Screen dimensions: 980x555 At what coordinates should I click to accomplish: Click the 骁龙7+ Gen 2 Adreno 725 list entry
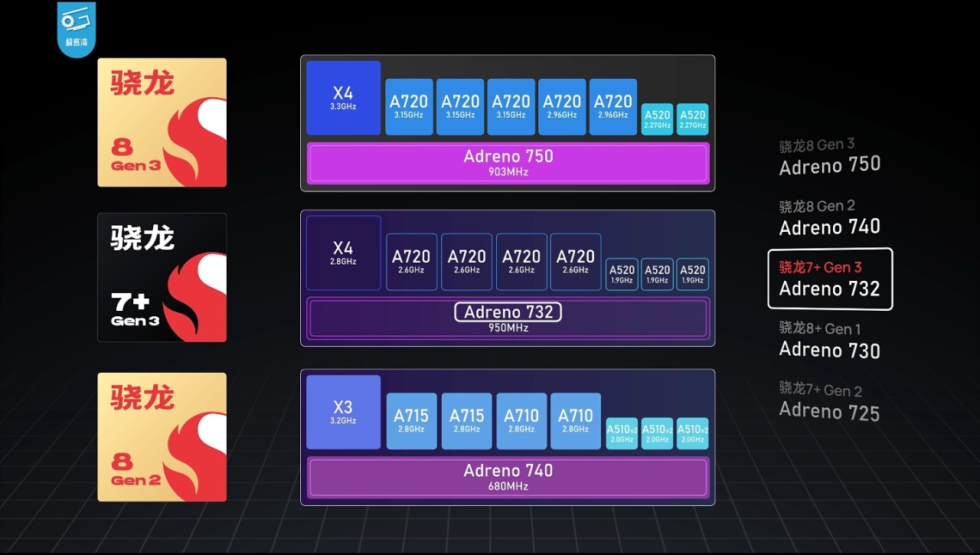coord(830,401)
